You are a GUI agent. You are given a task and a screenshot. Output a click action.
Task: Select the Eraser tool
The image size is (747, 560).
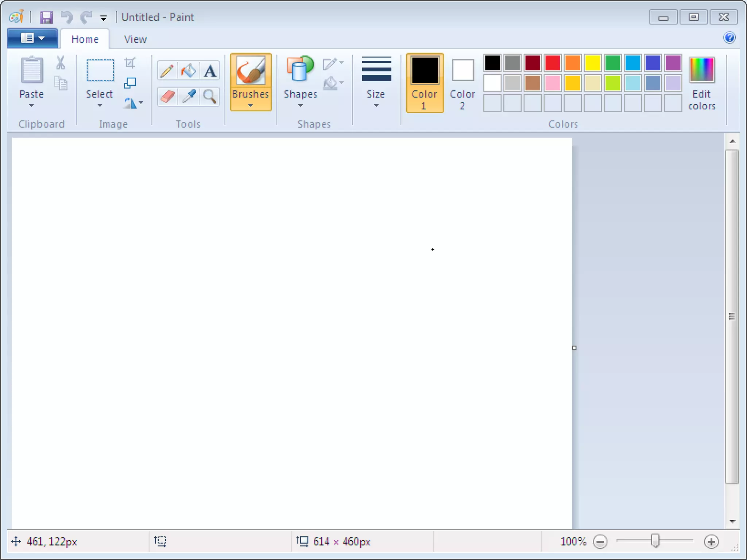(x=167, y=97)
